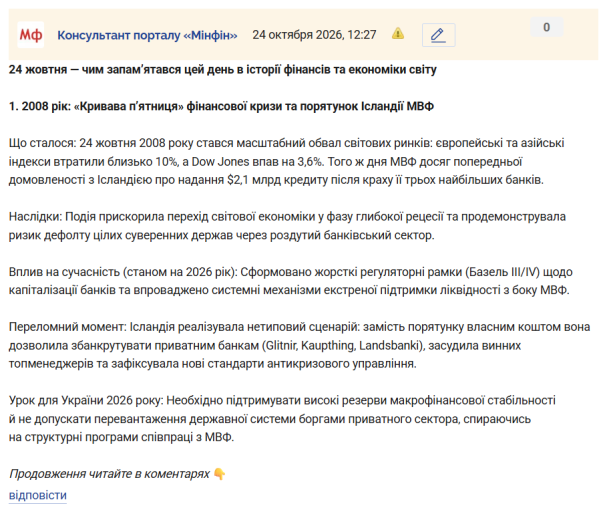Click the timestamp 24 октября 2026, 12:27

click(314, 35)
